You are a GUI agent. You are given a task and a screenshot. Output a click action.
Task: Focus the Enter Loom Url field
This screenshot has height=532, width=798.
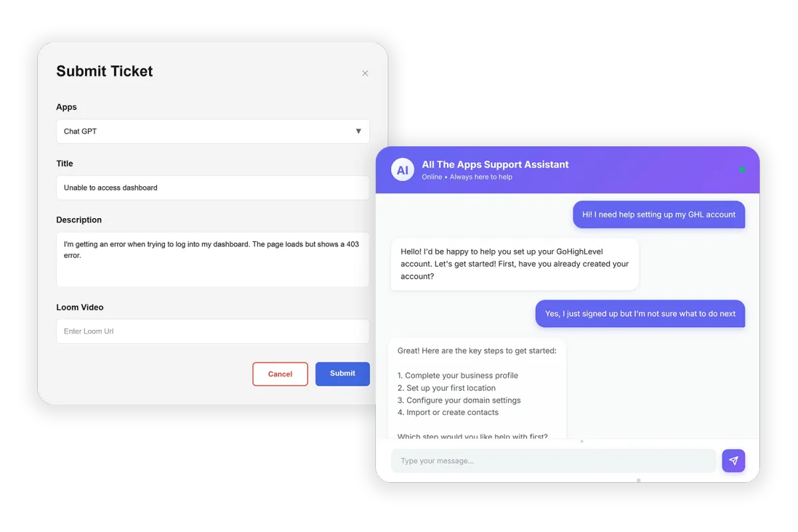213,331
